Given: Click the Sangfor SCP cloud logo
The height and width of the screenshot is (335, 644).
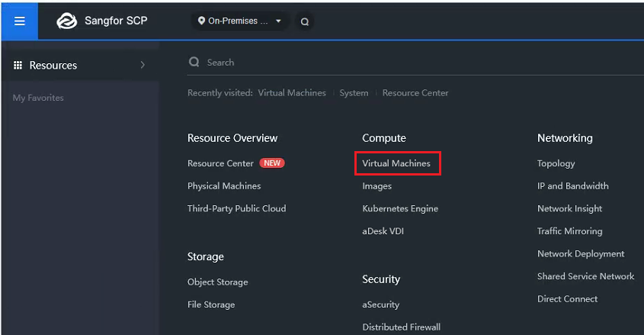Looking at the screenshot, I should [66, 21].
